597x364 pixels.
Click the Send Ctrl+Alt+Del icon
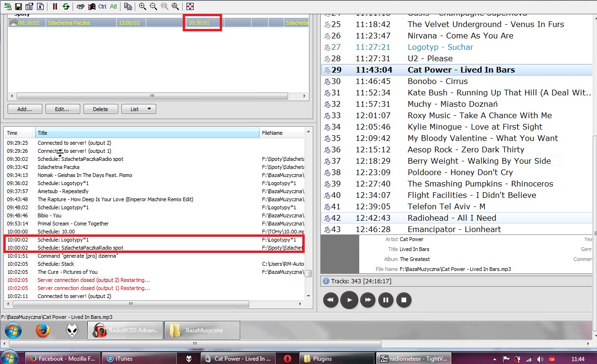pos(81,7)
